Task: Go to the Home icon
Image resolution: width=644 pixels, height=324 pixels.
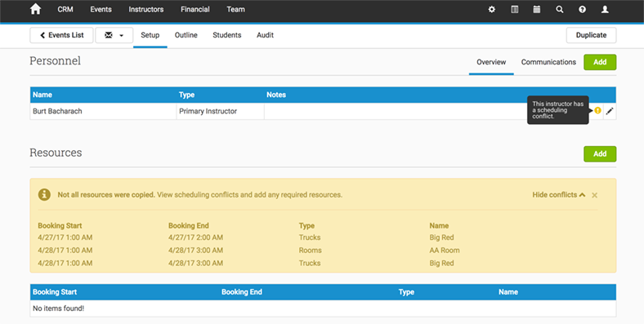Action: coord(36,9)
